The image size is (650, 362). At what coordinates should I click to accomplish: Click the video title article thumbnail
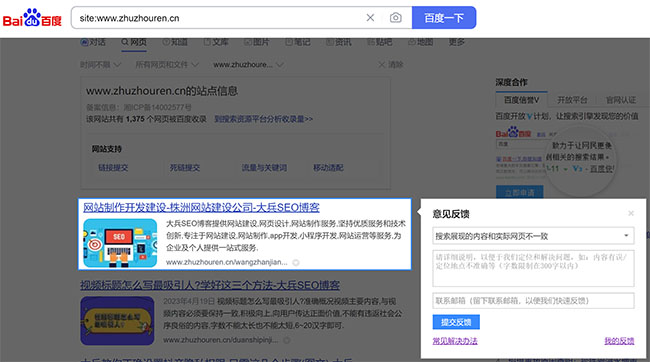[x=117, y=321]
